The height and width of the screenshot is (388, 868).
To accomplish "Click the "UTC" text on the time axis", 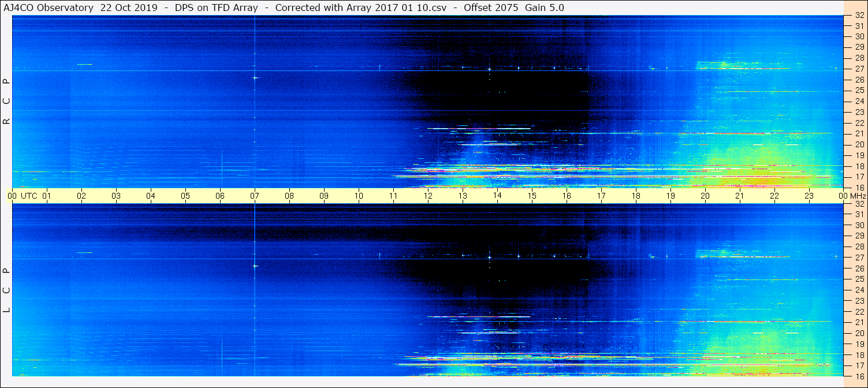I will (29, 196).
